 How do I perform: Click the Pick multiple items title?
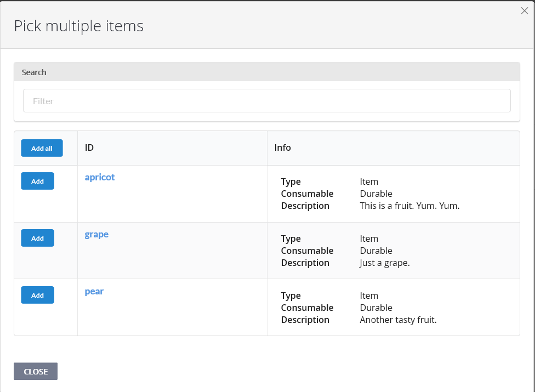(78, 25)
